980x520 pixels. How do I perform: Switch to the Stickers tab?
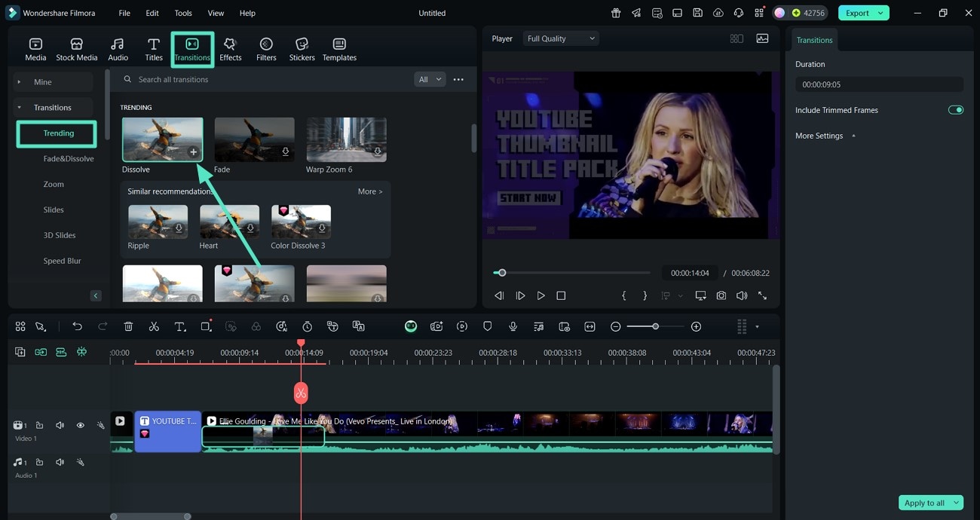(302, 50)
